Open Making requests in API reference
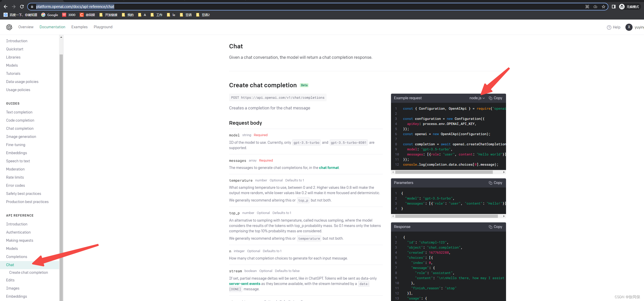644x301 pixels. coord(20,240)
